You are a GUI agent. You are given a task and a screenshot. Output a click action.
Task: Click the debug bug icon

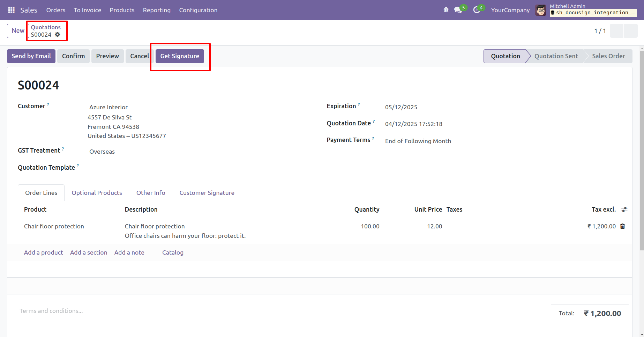tap(446, 10)
